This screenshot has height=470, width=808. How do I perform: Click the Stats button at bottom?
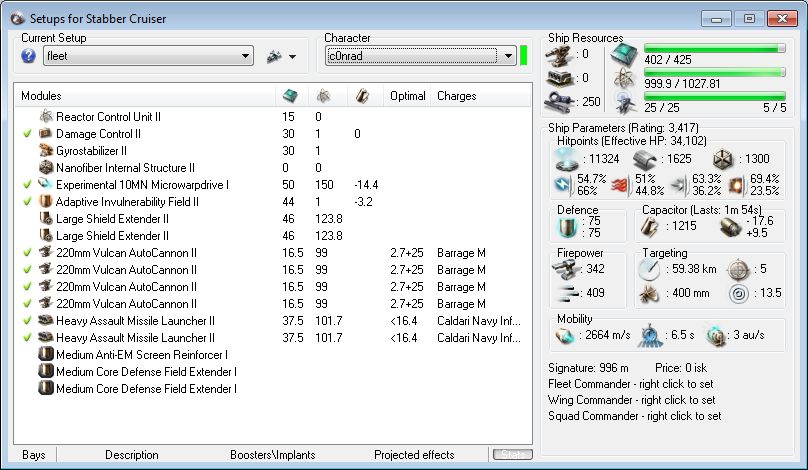click(x=513, y=455)
